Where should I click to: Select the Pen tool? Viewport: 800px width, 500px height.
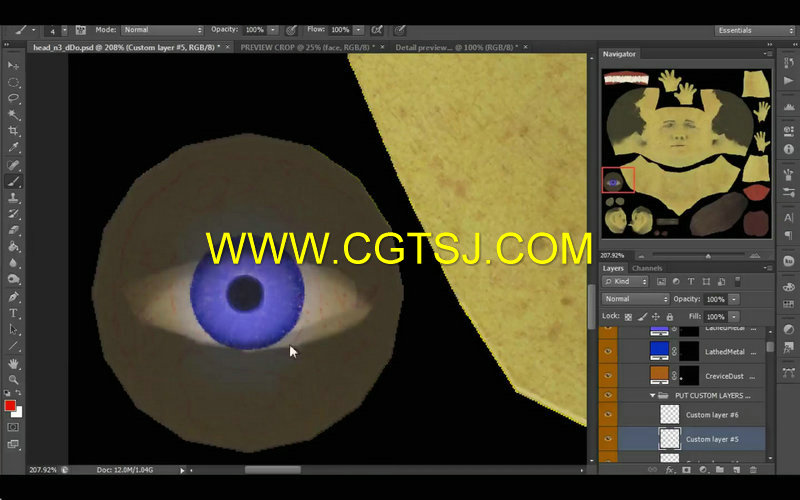[x=13, y=296]
